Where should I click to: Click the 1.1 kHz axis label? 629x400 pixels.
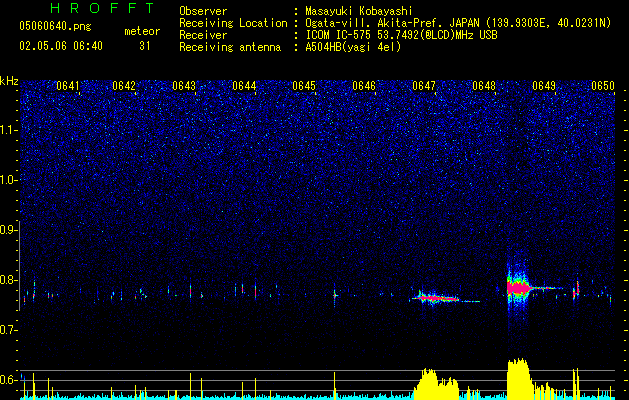coord(8,130)
